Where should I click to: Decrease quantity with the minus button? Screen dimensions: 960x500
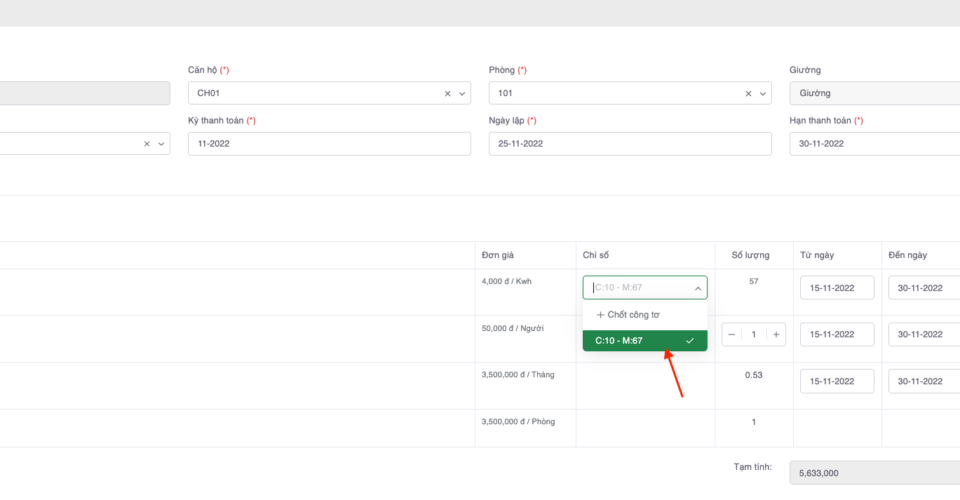(732, 334)
